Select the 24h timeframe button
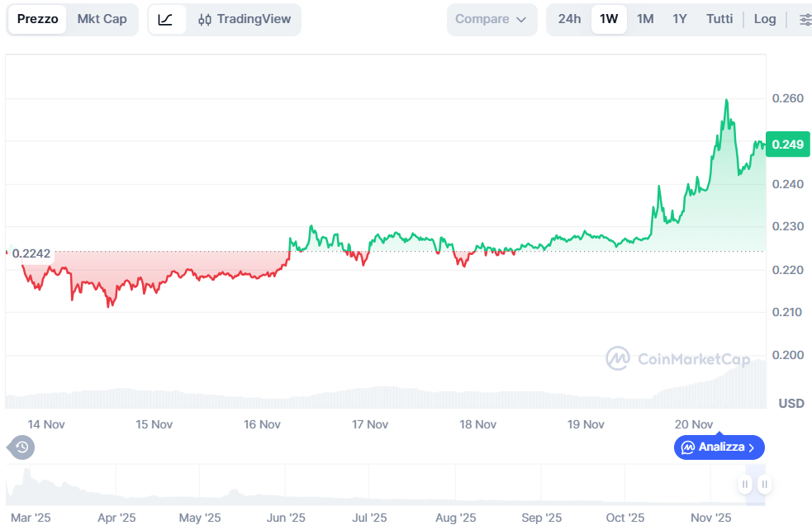Screen dimensions: 812x530 click(x=568, y=19)
